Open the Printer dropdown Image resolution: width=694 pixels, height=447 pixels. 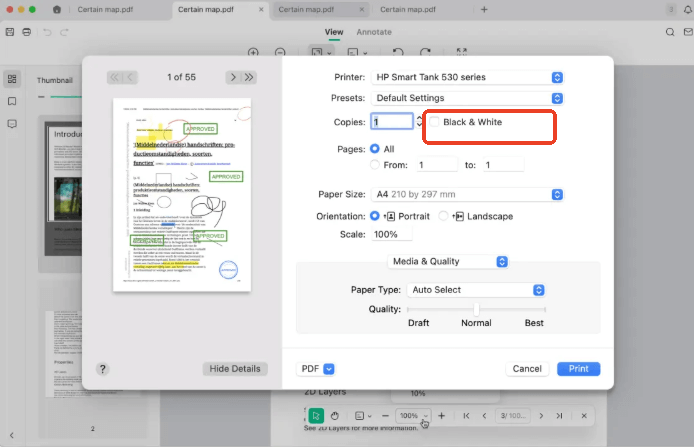tap(467, 77)
